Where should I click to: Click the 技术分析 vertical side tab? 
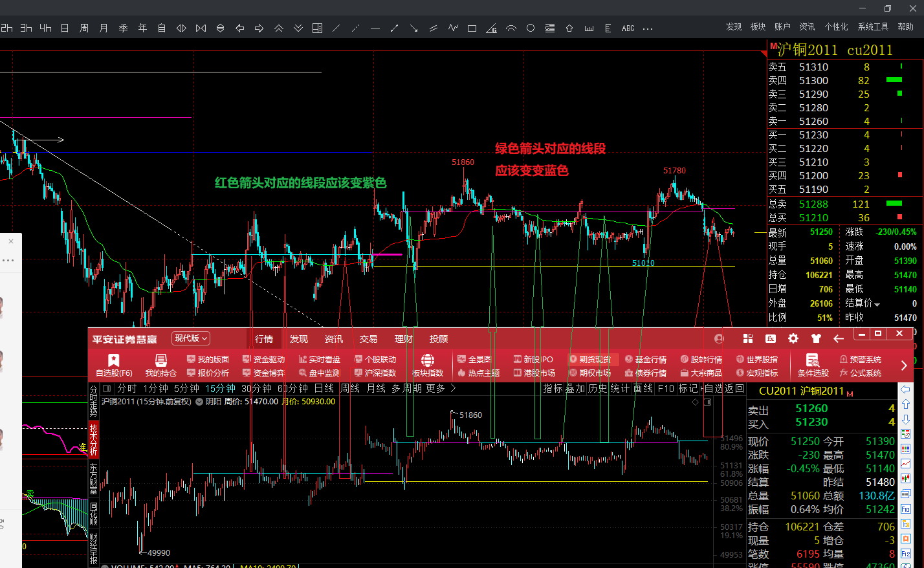point(94,439)
